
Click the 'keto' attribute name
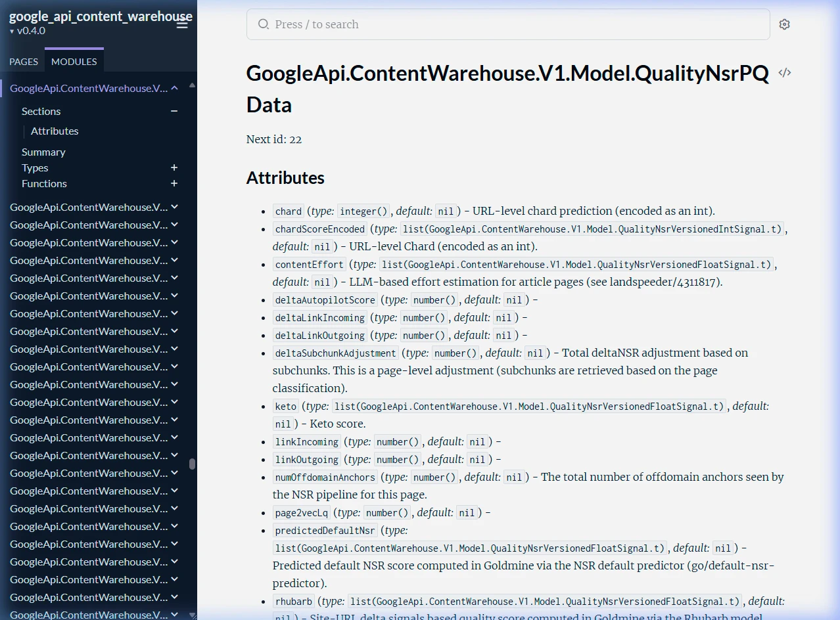pos(286,406)
